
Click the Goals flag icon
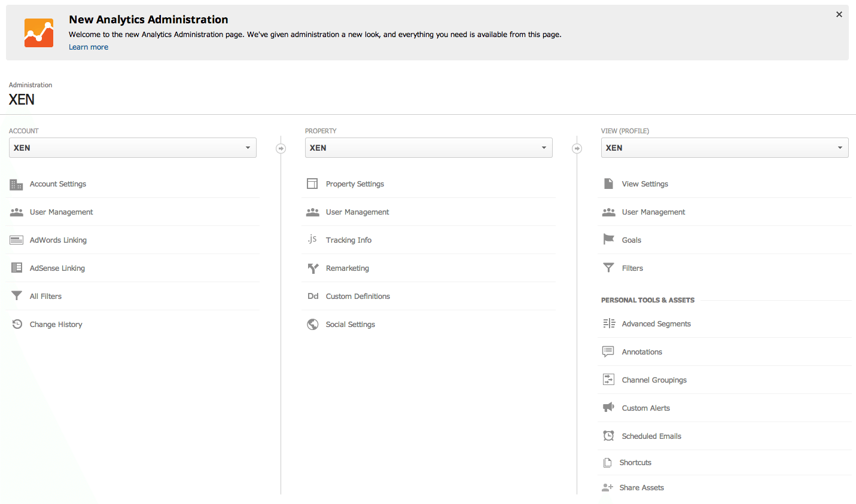coord(608,240)
